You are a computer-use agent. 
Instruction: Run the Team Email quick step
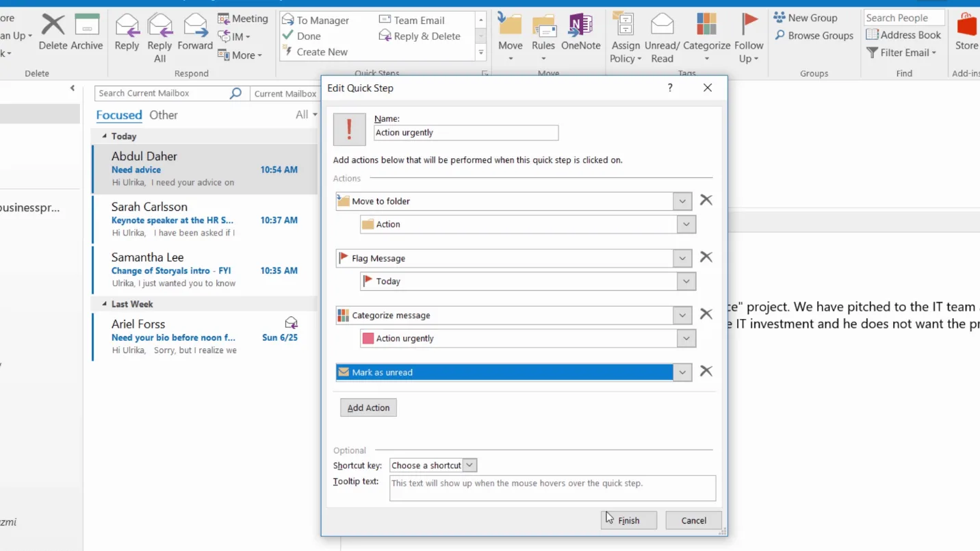click(412, 20)
